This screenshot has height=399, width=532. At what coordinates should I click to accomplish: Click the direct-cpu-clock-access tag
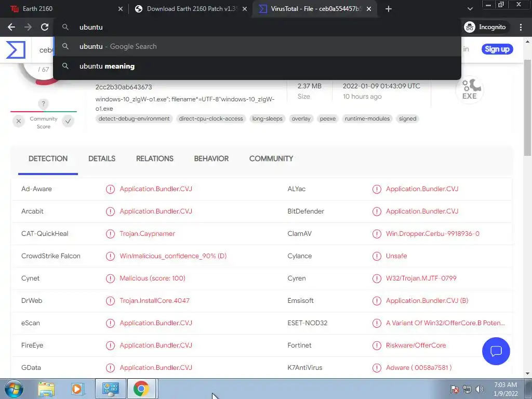211,119
